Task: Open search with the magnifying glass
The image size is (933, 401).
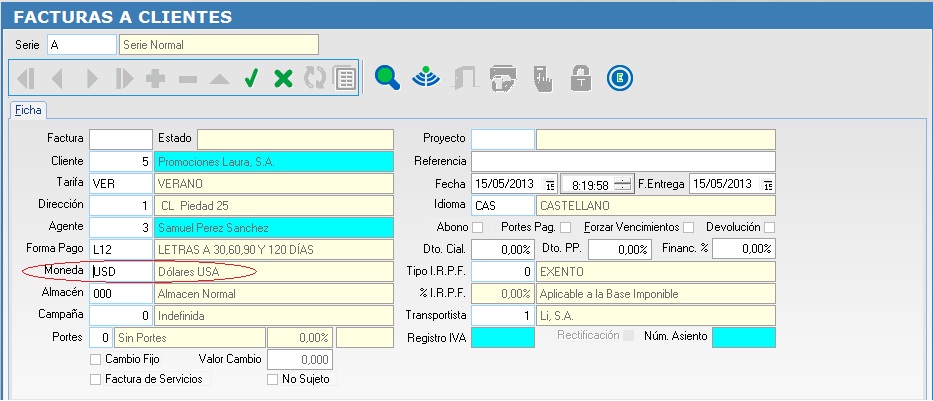Action: [x=387, y=78]
